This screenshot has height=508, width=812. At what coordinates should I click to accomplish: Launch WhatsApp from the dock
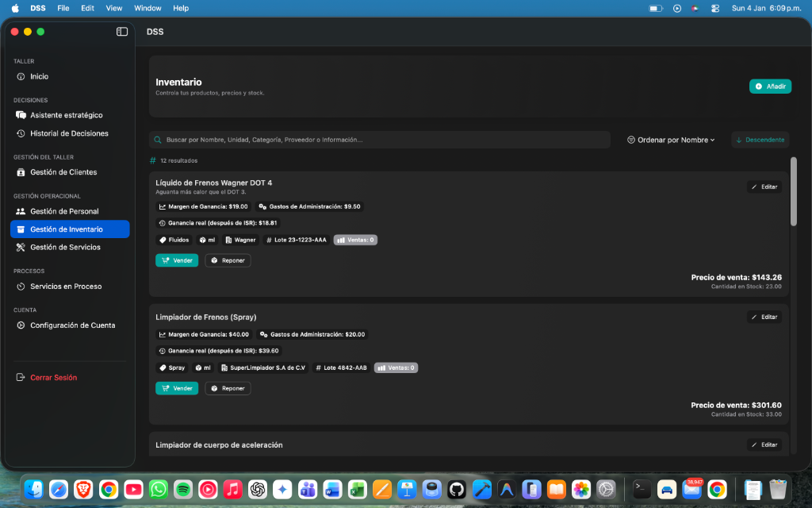click(x=157, y=490)
